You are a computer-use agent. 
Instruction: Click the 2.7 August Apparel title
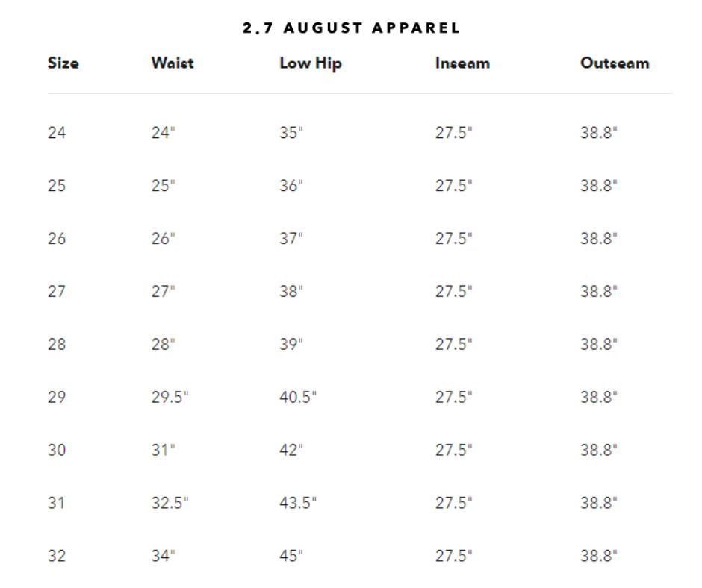[x=351, y=28]
